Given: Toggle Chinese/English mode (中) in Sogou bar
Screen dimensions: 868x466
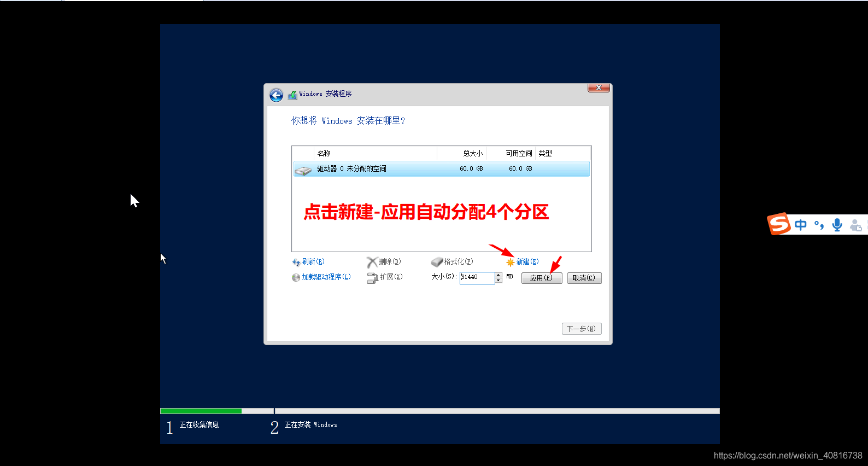Looking at the screenshot, I should (801, 225).
